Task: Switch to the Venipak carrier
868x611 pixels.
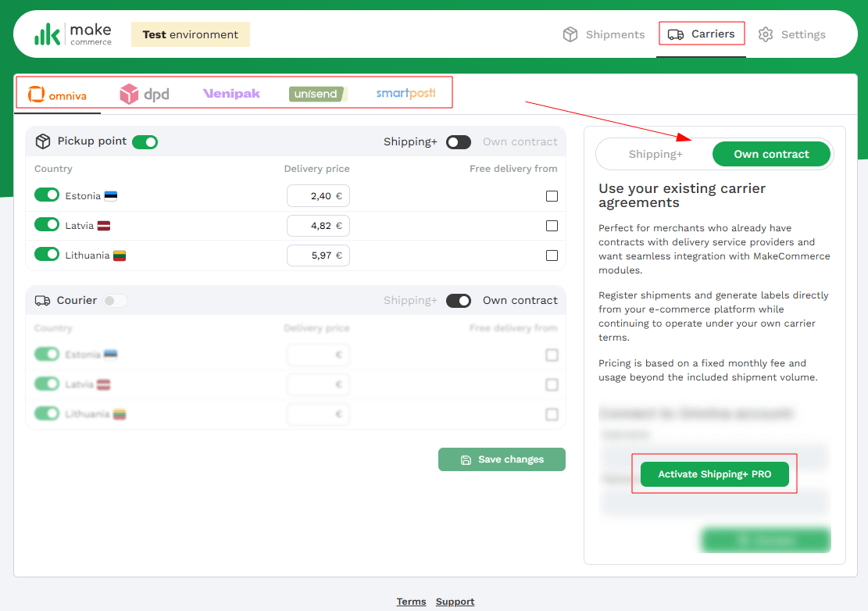Action: click(x=231, y=94)
